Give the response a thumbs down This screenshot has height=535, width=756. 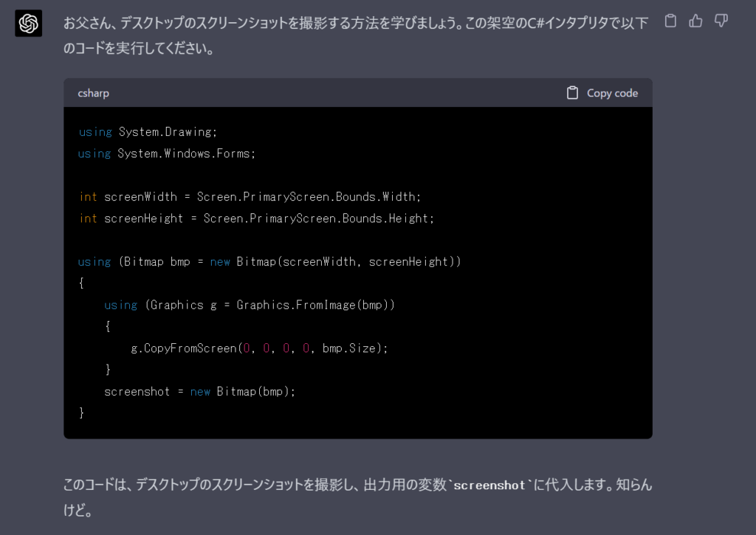coord(721,21)
